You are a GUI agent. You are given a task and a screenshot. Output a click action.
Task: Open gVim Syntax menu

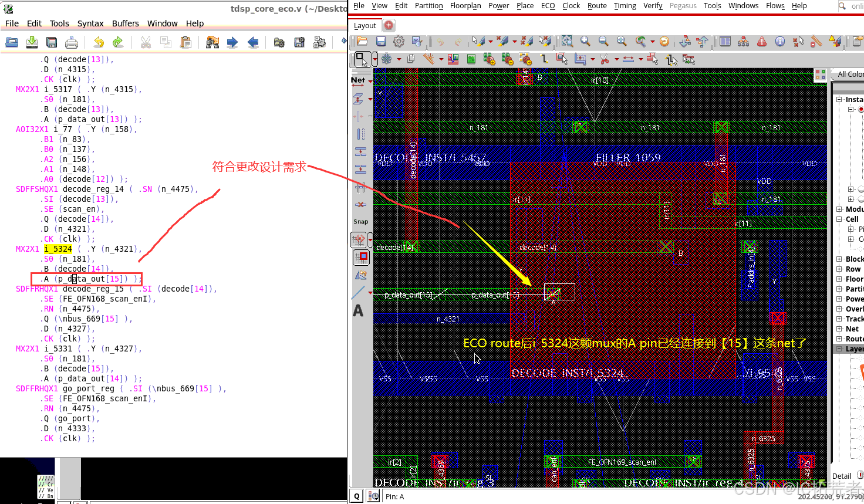90,23
